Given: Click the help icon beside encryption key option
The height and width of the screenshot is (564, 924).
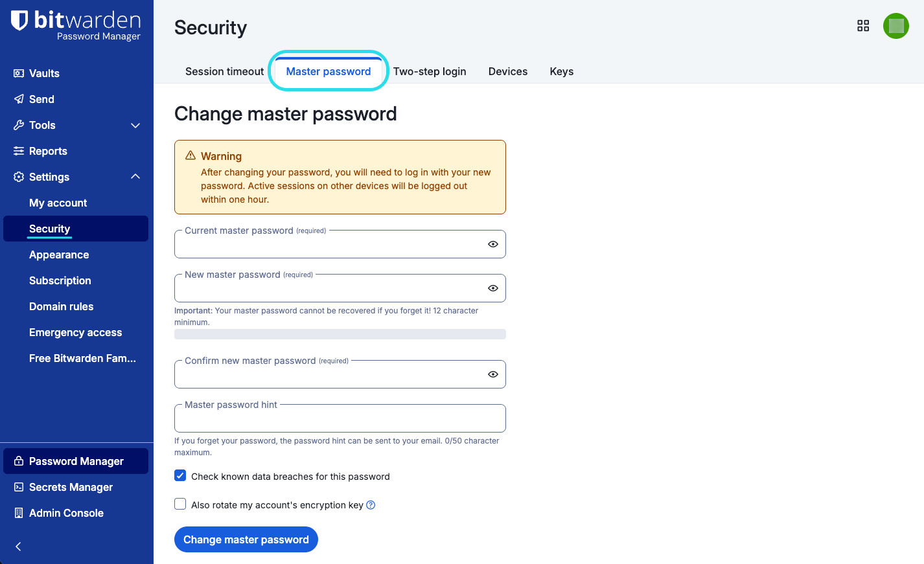Looking at the screenshot, I should [x=370, y=505].
